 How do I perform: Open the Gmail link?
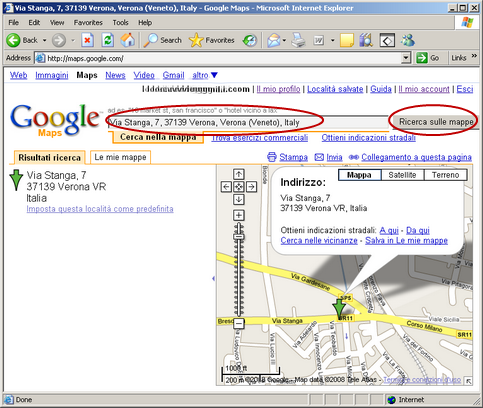(173, 75)
